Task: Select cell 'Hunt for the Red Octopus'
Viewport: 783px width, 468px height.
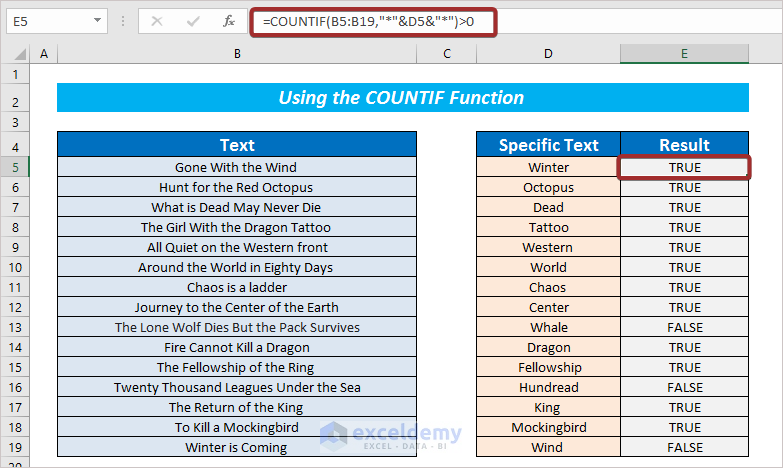Action: pos(237,187)
